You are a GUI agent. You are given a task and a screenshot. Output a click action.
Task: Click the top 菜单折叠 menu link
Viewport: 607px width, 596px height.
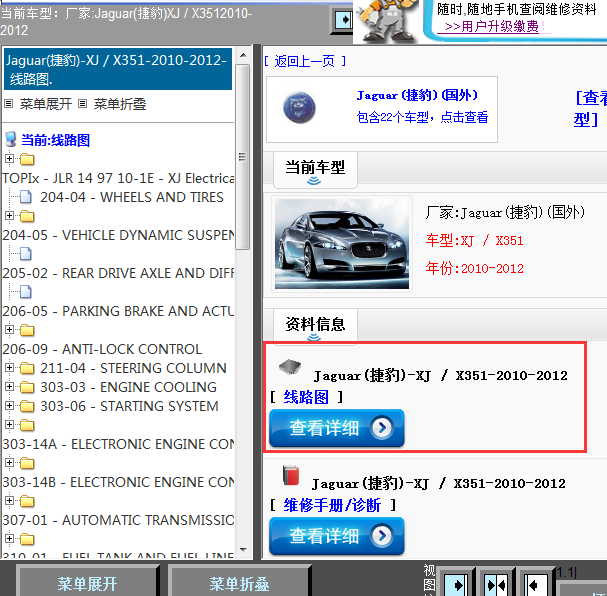120,104
